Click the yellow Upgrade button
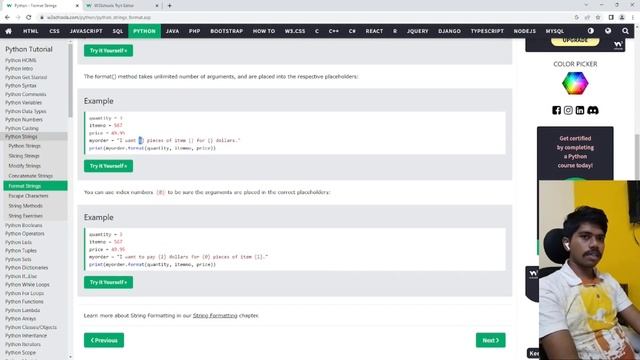The height and width of the screenshot is (360, 640). pyautogui.click(x=575, y=40)
